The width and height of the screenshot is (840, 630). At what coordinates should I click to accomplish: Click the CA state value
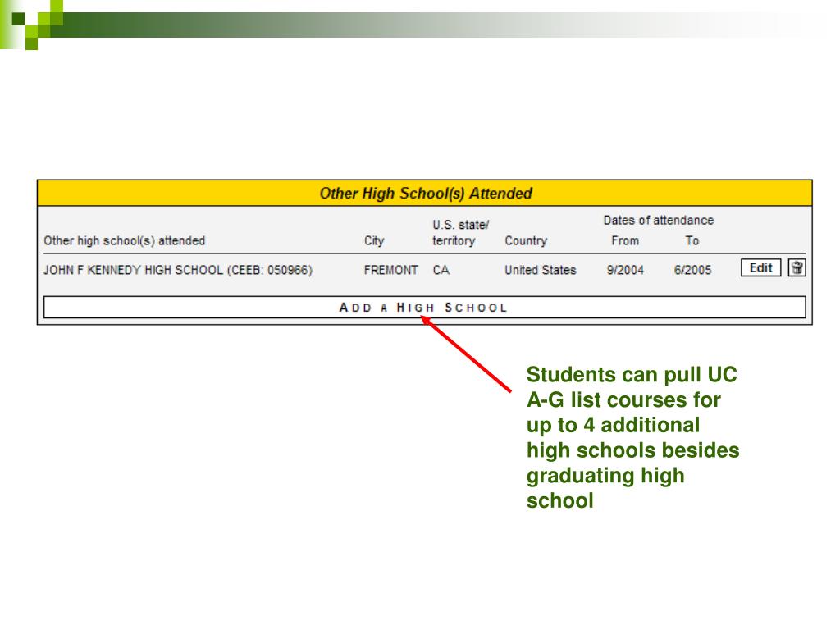point(441,270)
